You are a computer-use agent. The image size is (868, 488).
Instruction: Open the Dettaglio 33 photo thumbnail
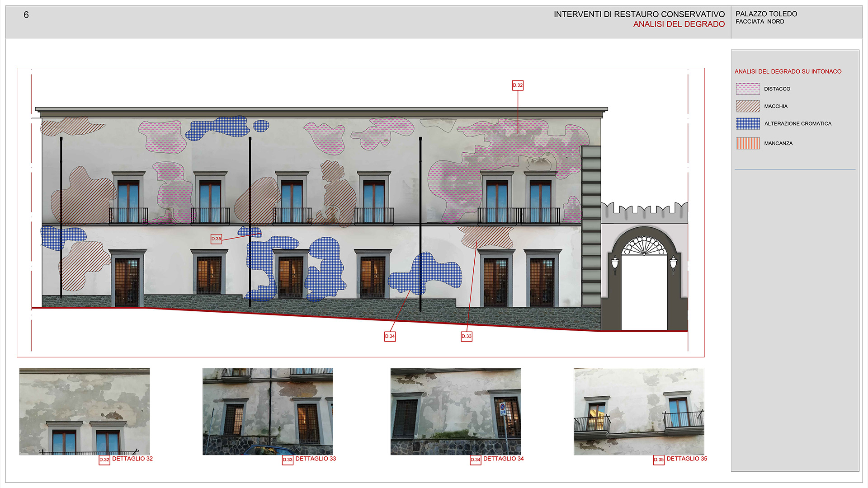(x=268, y=411)
